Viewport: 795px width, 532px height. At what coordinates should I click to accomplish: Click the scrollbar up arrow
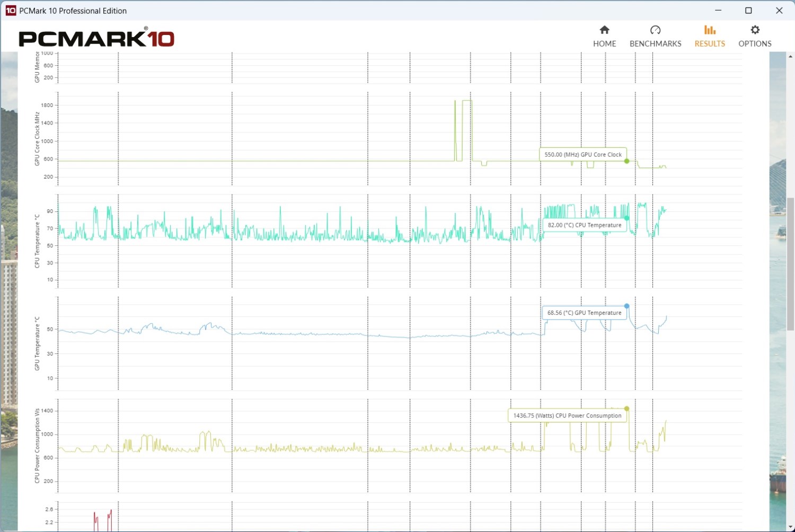[790, 56]
